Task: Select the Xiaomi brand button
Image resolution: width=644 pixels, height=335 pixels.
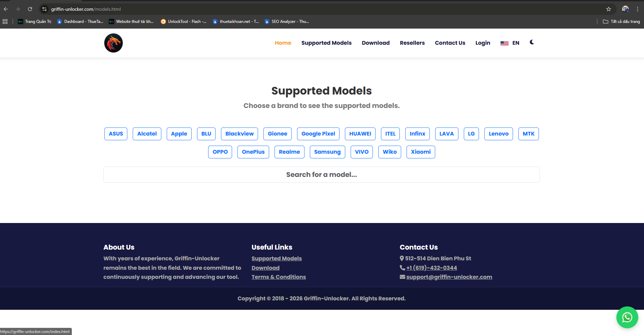Action: tap(421, 152)
